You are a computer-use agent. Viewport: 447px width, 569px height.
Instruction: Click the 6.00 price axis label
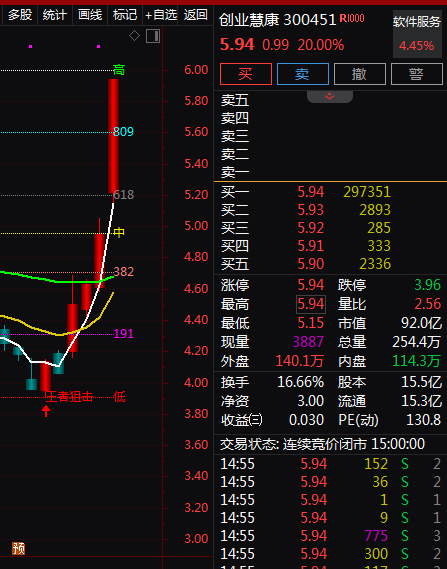(196, 70)
